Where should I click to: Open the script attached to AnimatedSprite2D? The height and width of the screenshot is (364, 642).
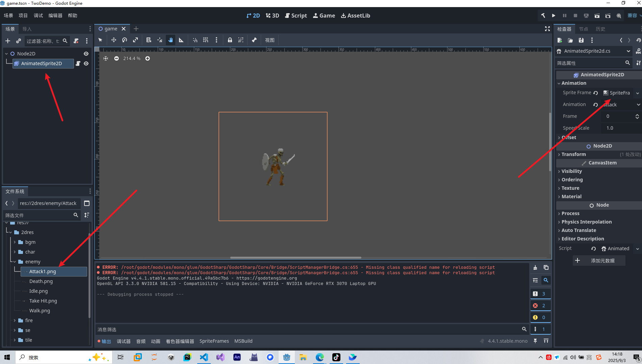[78, 63]
